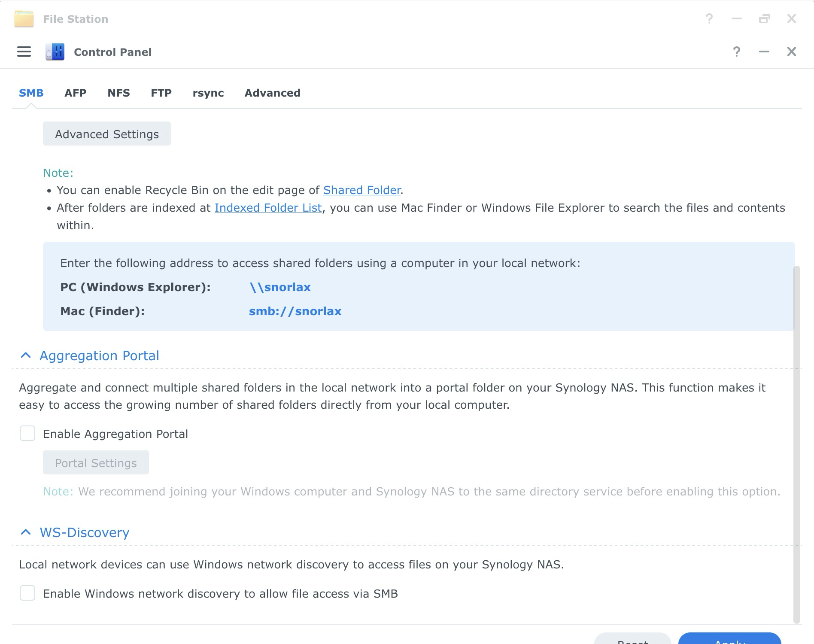Click the Control Panel app icon
Image resolution: width=814 pixels, height=644 pixels.
click(x=55, y=52)
